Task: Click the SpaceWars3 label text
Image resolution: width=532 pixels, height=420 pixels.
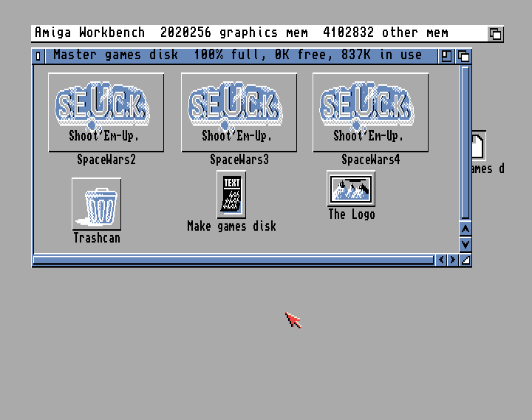Action: (239, 159)
